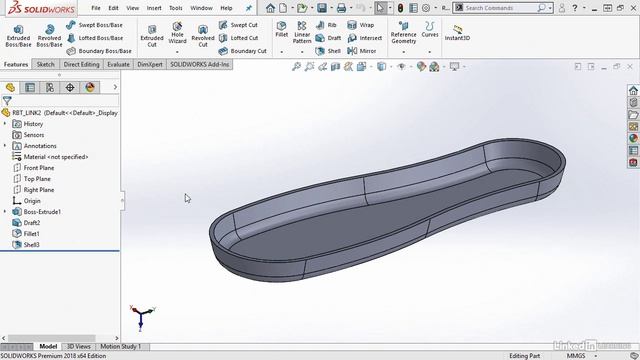Click the Print icon
This screenshot has width=640, height=360.
pos(341,8)
